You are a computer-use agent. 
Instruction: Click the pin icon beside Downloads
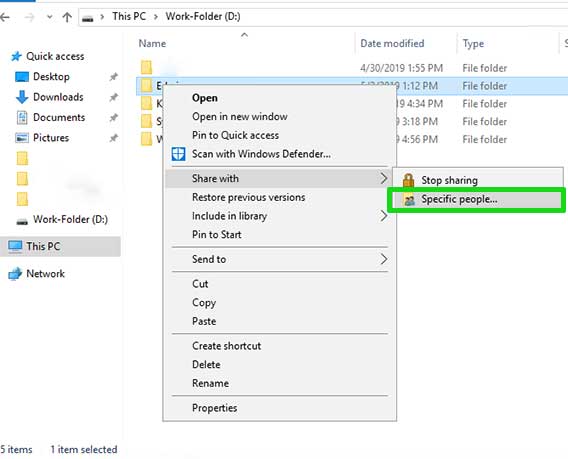tap(113, 97)
